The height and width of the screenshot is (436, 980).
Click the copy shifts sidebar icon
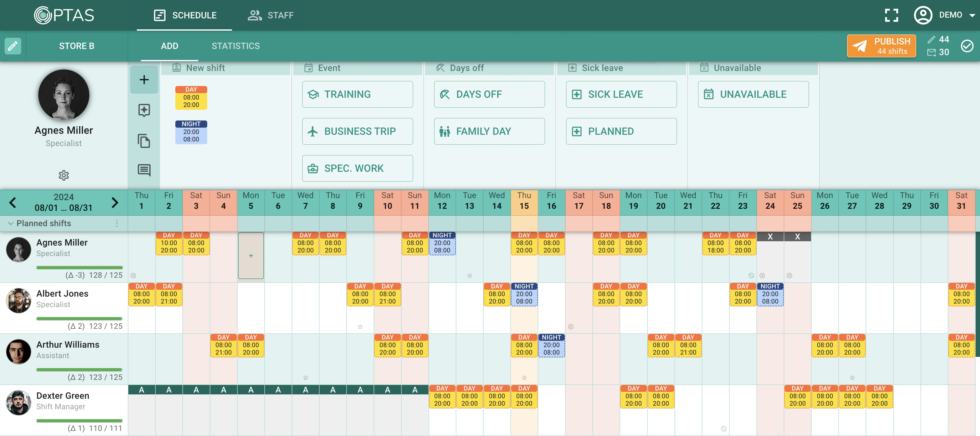[144, 141]
